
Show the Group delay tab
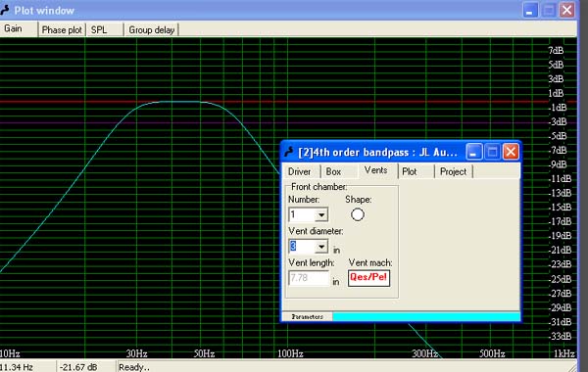tap(151, 30)
